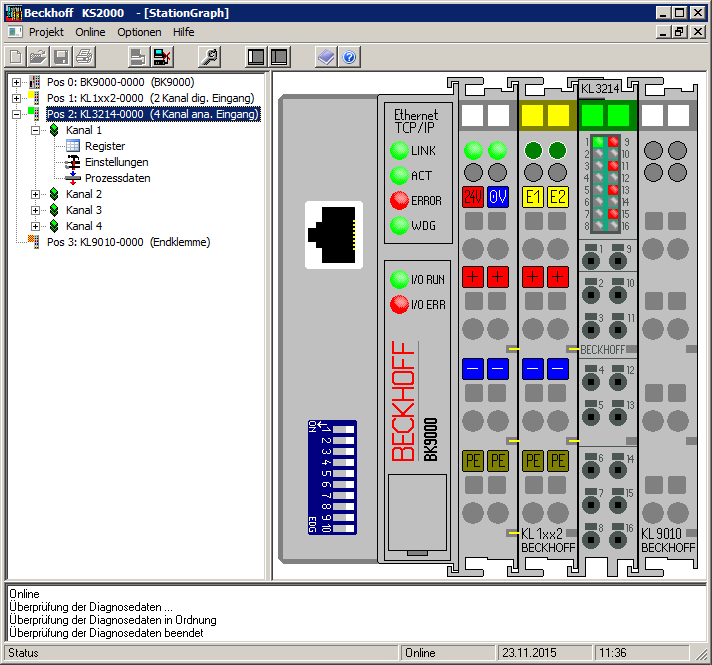Viewport: 712px width, 665px height.
Task: Click the yellow E2 input label
Action: [x=558, y=197]
